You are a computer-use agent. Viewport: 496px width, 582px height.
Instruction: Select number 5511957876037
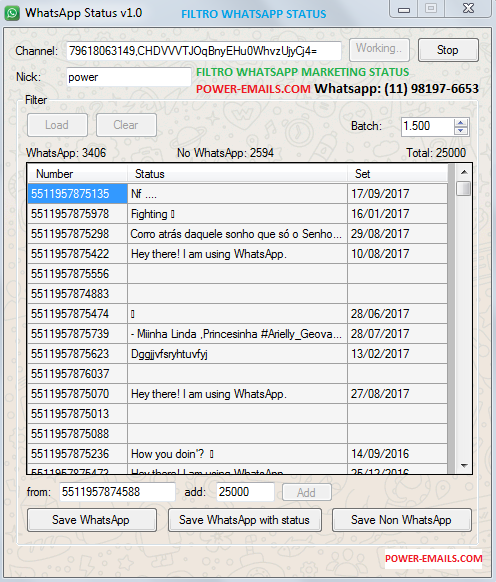pos(78,374)
